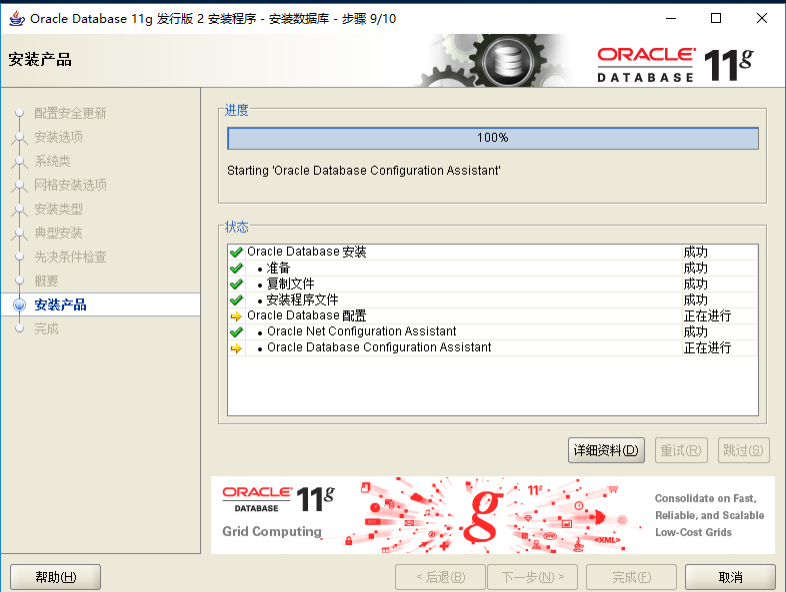The height and width of the screenshot is (592, 786).
Task: Select 安装选项 step in sidebar
Action: (x=59, y=137)
